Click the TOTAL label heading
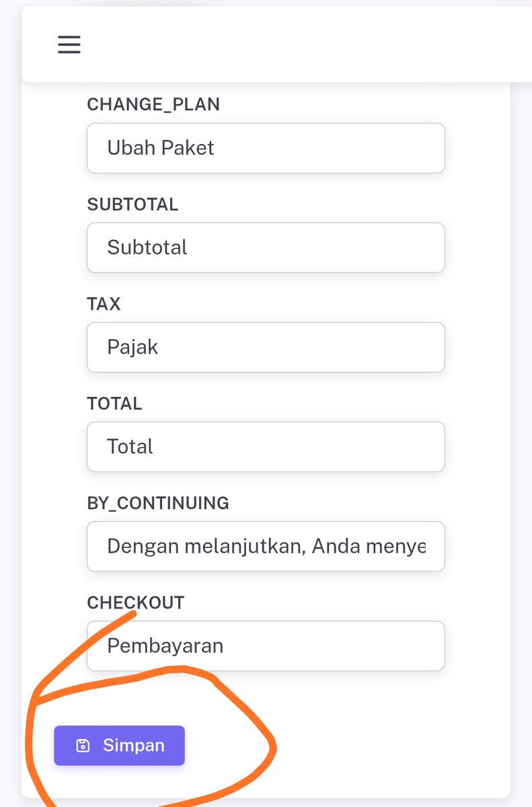 click(x=114, y=403)
